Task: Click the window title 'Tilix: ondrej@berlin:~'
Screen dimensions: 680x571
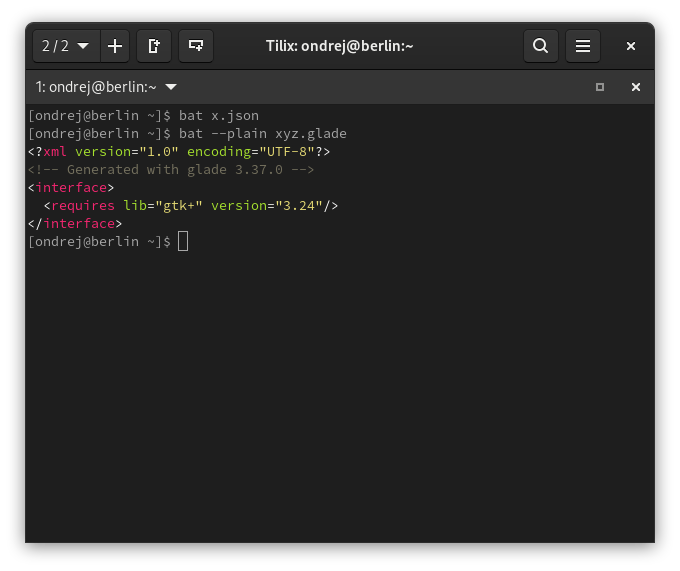Action: (340, 46)
